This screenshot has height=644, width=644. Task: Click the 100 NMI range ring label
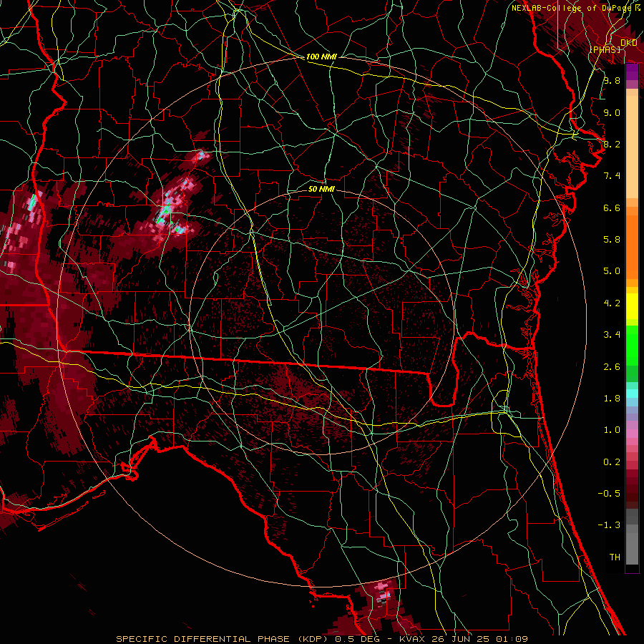tap(321, 57)
